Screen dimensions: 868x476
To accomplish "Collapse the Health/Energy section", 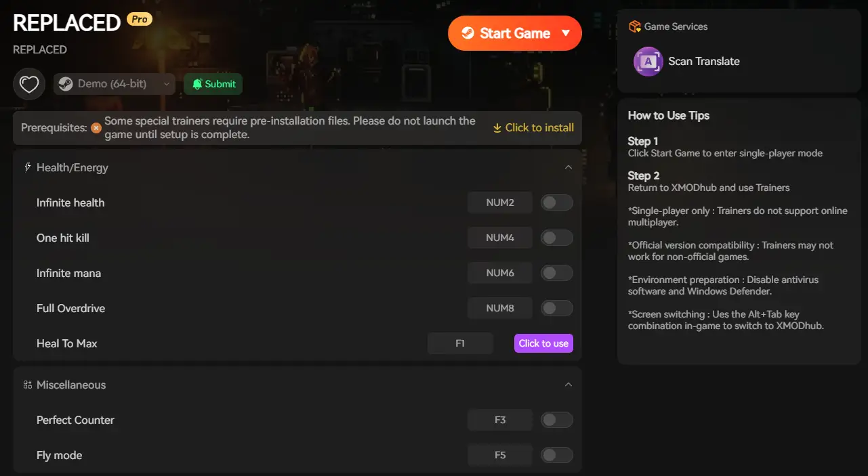I will (x=569, y=167).
